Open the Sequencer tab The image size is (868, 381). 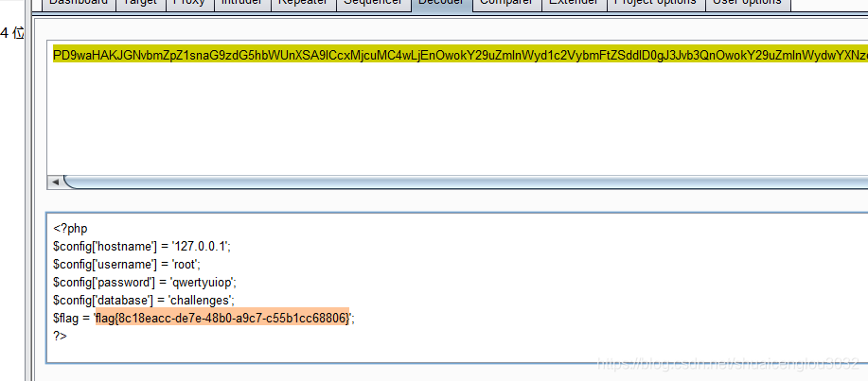point(373,4)
